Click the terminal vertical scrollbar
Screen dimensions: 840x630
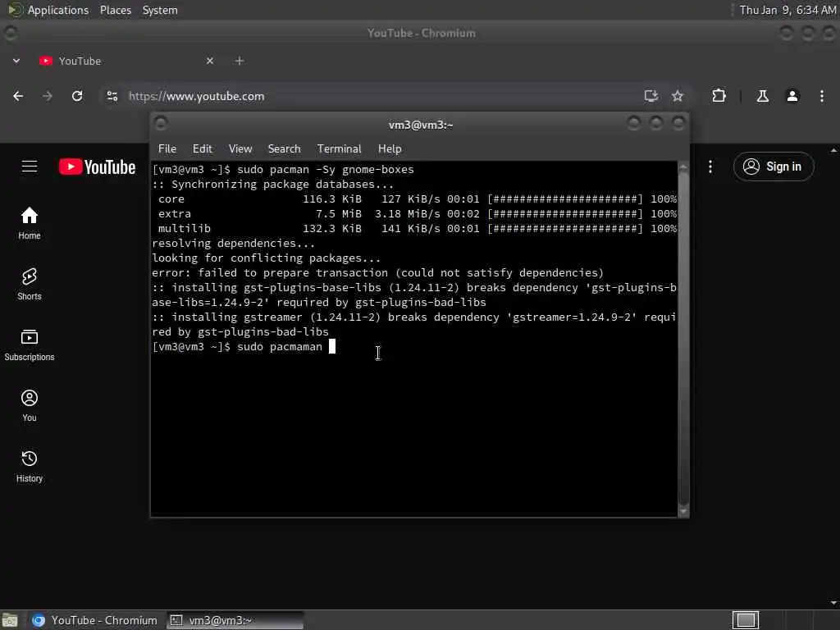pyautogui.click(x=683, y=339)
